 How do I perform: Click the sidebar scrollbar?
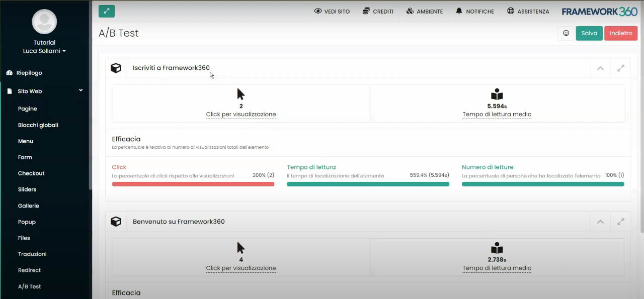point(90,95)
